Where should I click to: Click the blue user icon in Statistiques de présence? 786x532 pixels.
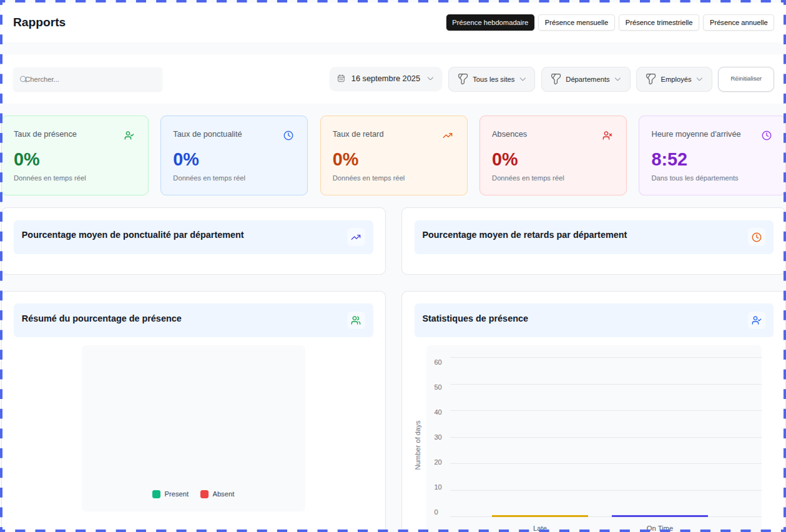pos(757,320)
